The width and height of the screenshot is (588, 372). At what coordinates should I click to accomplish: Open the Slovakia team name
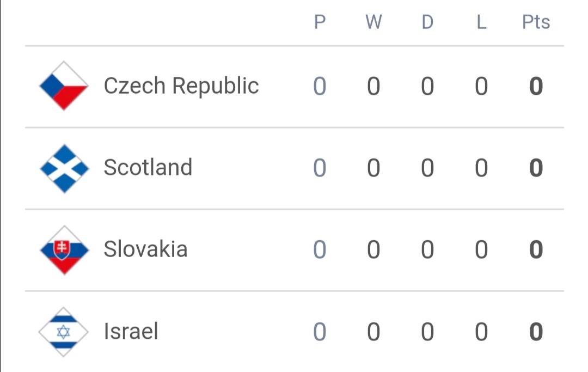point(145,249)
